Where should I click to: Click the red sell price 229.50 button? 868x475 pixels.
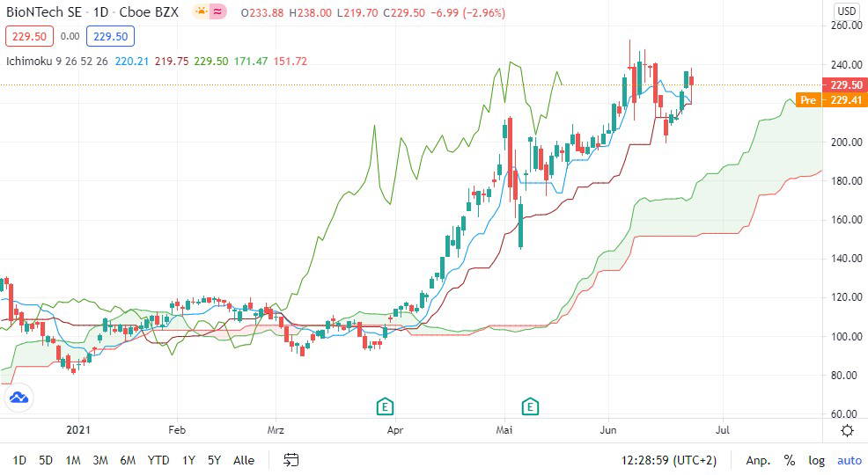click(x=29, y=36)
